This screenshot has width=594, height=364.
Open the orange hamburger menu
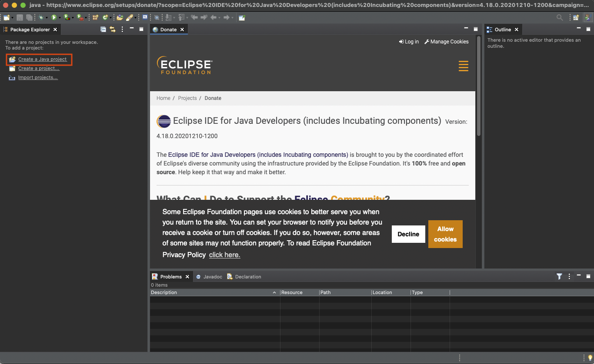tap(464, 66)
